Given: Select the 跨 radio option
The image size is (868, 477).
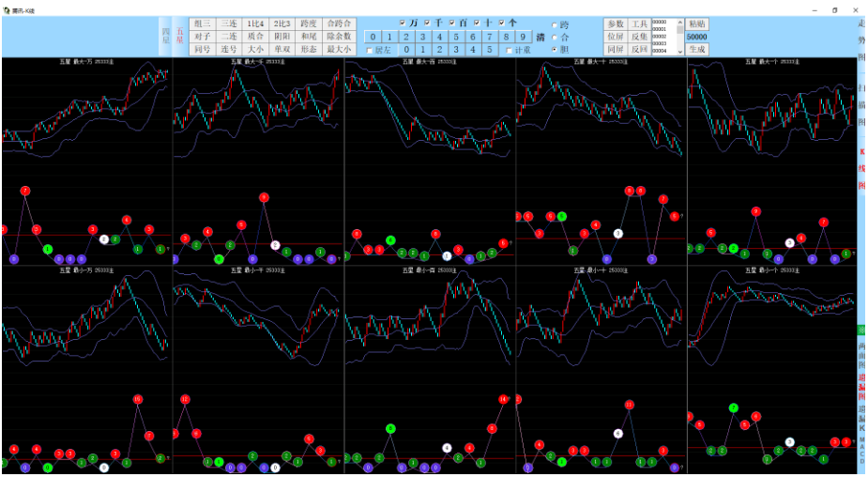Looking at the screenshot, I should 555,25.
